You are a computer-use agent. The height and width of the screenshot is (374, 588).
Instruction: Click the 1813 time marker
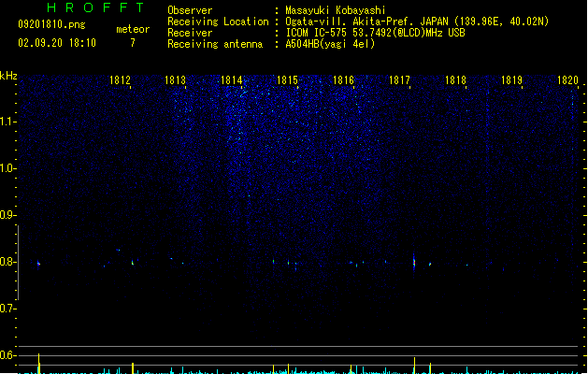point(176,80)
